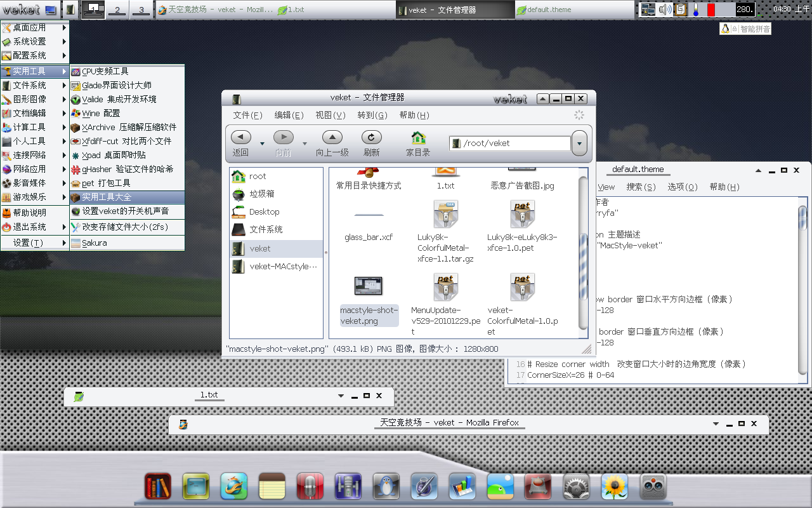This screenshot has width=812, height=508.
Task: Open the sunflower dock icon
Action: point(615,488)
